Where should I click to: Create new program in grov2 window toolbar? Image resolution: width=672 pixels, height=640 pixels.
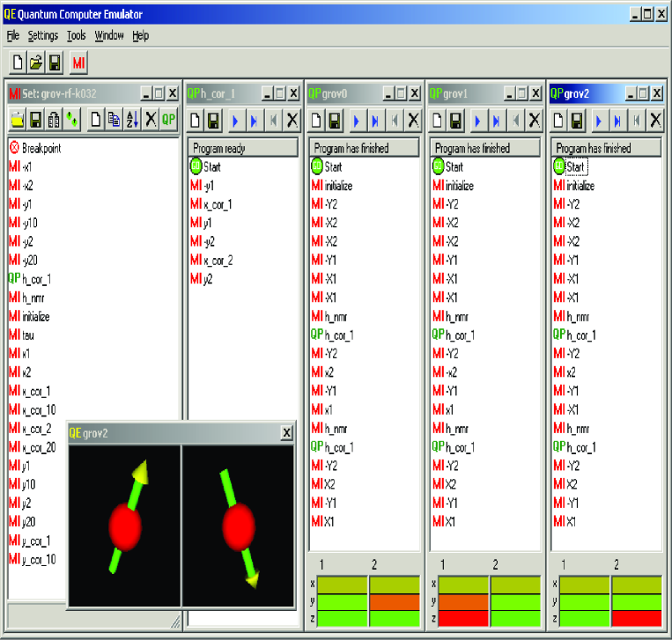558,120
